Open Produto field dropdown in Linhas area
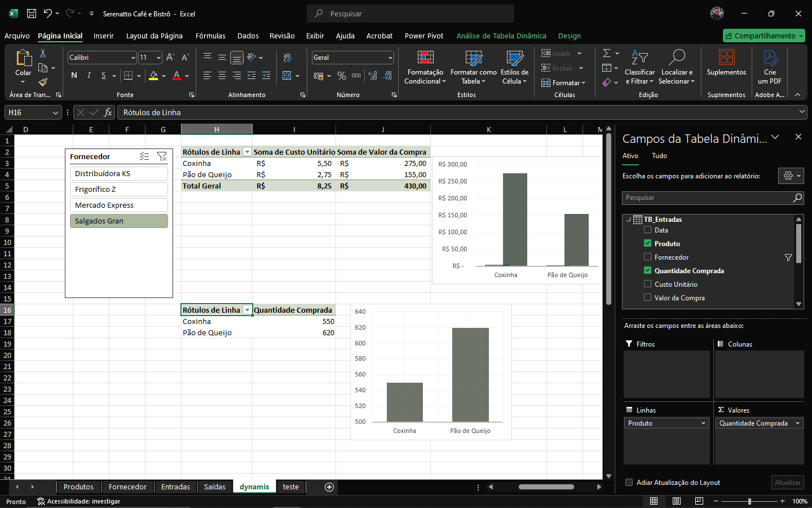The width and height of the screenshot is (812, 508). coord(703,423)
